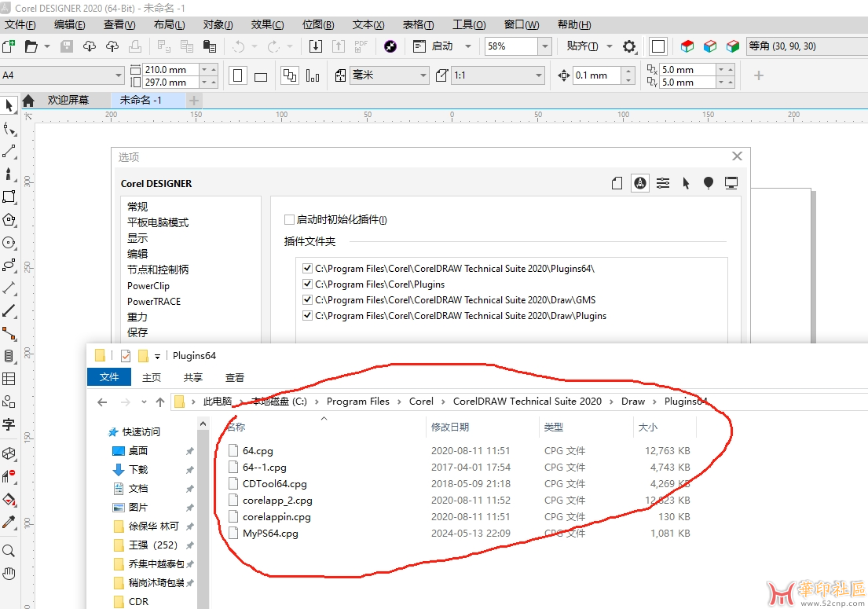
Task: Select the Pan hand tool
Action: point(9,573)
